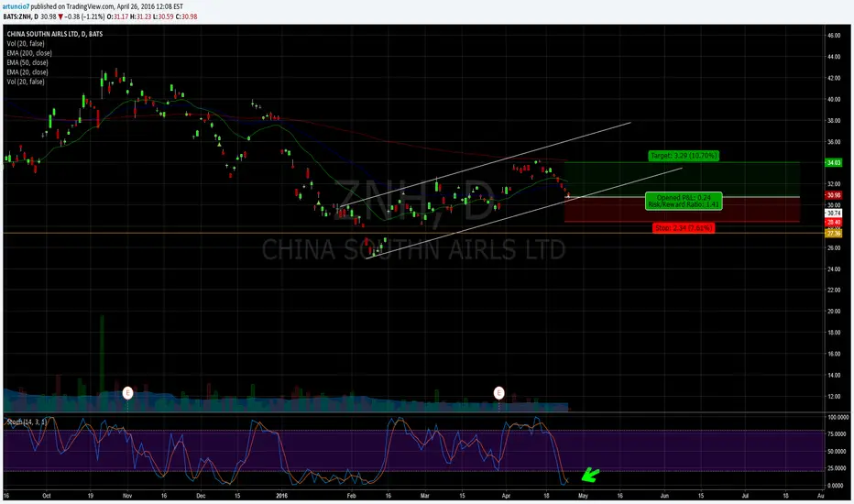Click the red stop-loss zone of long position
The image size is (854, 504).
(x=683, y=209)
